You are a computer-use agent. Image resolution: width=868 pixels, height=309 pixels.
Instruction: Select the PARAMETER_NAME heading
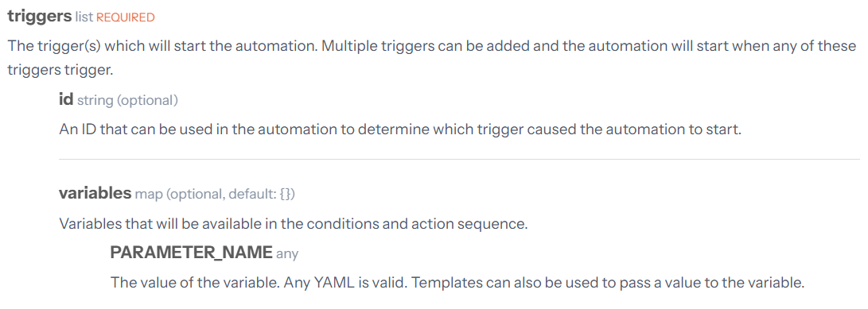[192, 253]
